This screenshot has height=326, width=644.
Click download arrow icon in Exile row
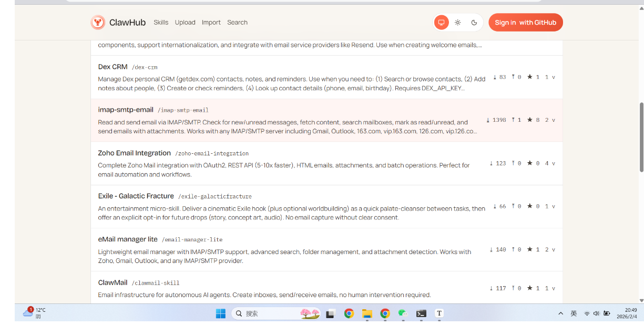click(495, 206)
